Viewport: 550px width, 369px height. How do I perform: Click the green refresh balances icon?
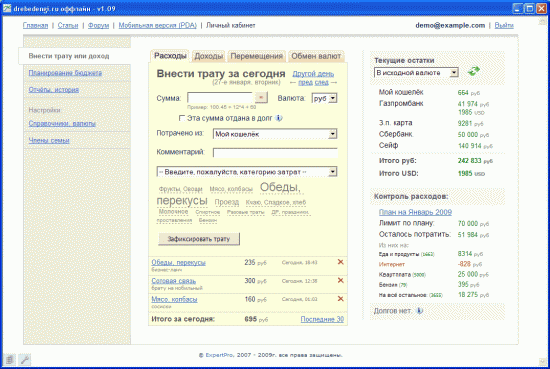[x=474, y=71]
